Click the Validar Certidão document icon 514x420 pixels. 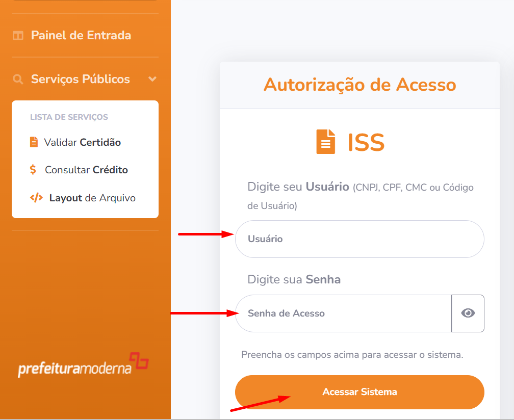[34, 142]
